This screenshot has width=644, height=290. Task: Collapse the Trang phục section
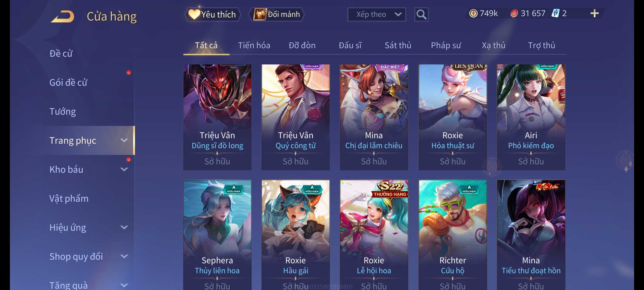coord(124,140)
